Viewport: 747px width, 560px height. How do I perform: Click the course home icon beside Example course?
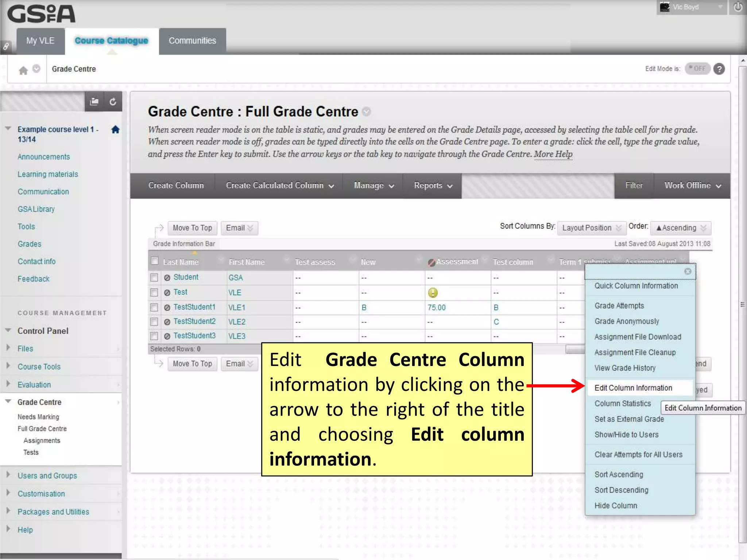pos(115,129)
